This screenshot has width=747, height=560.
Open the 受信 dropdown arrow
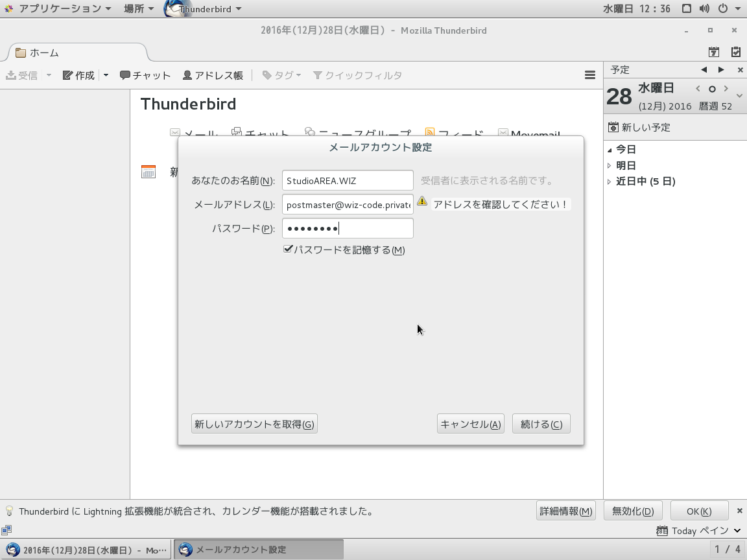coord(49,75)
